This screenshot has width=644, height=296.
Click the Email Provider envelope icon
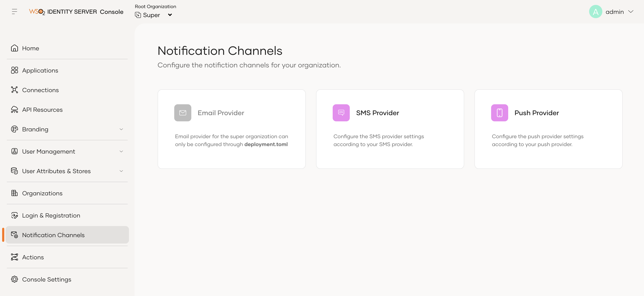[x=183, y=113]
